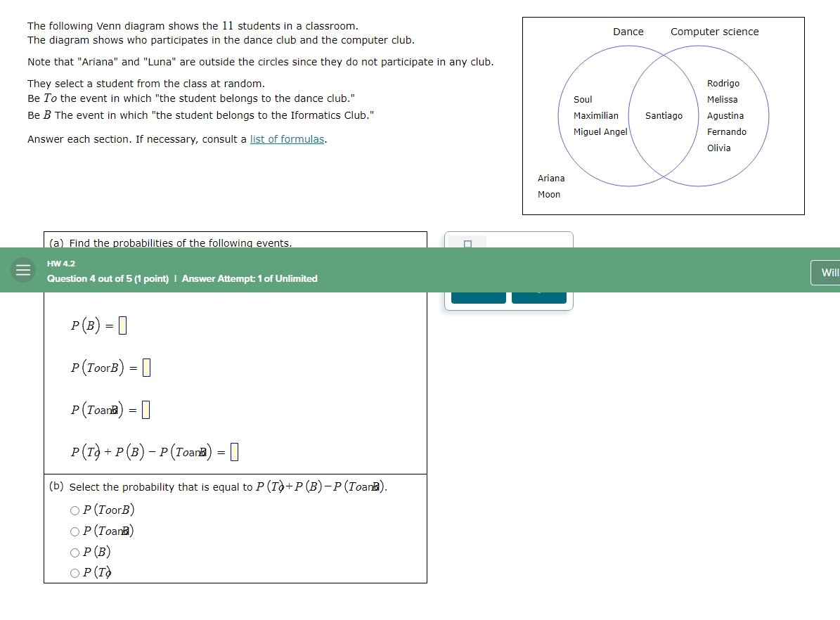
Task: Open the hamburger menu on the green bar
Action: (22, 270)
